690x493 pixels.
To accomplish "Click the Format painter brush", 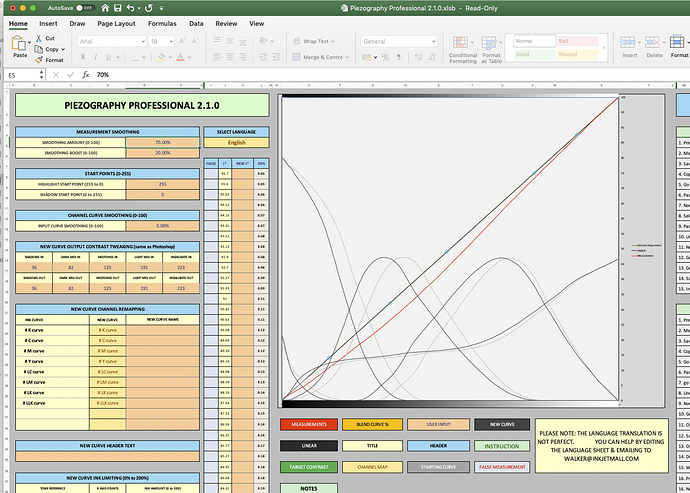I will pyautogui.click(x=39, y=60).
